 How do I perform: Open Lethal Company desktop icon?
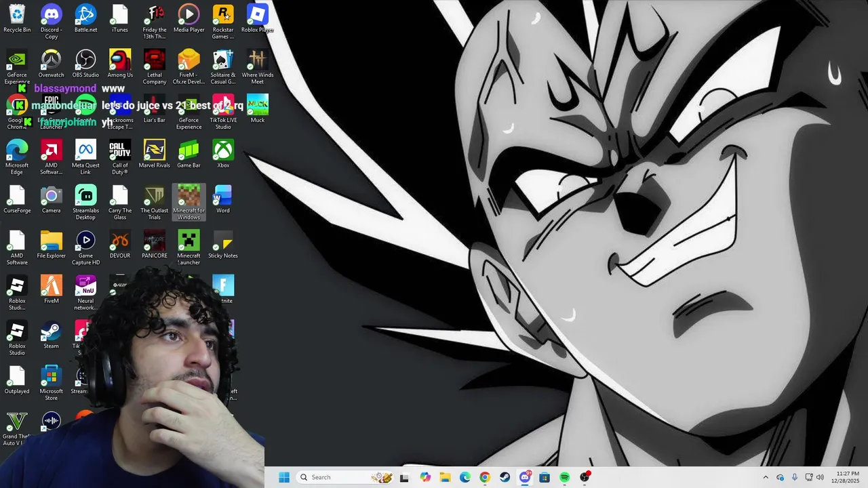(x=155, y=67)
